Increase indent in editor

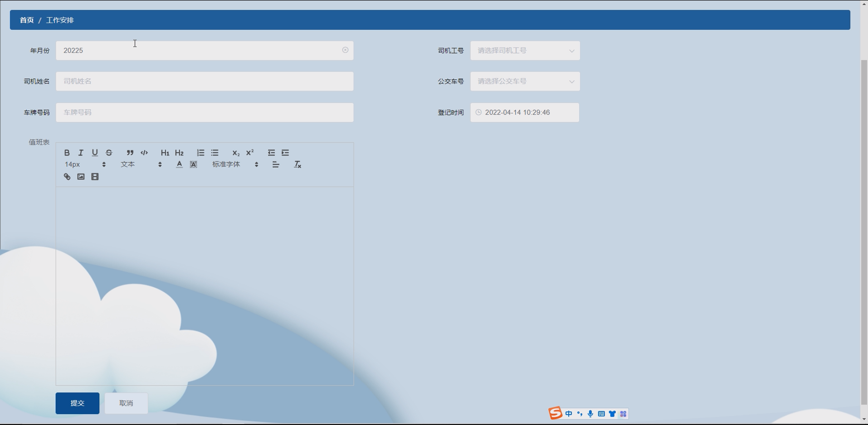tap(285, 153)
